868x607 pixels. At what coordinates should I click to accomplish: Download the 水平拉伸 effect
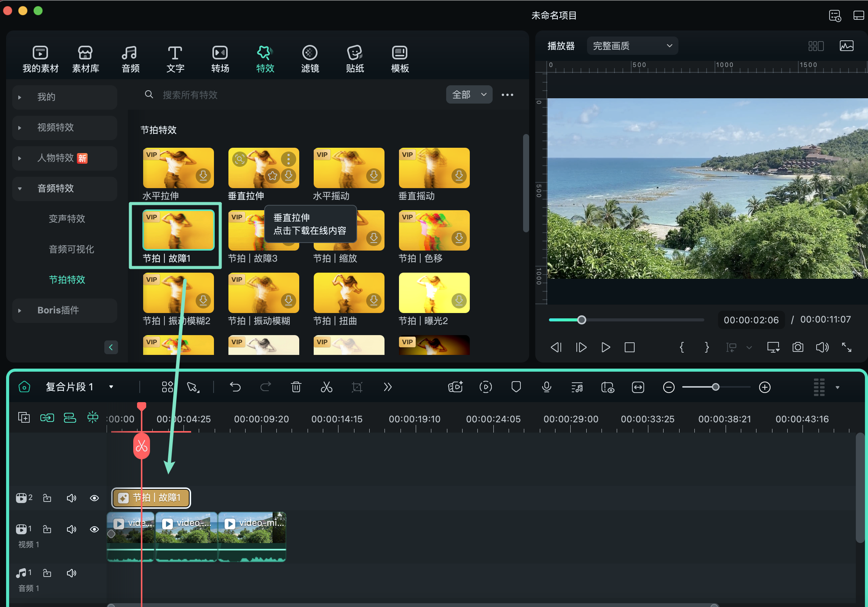coord(203,176)
